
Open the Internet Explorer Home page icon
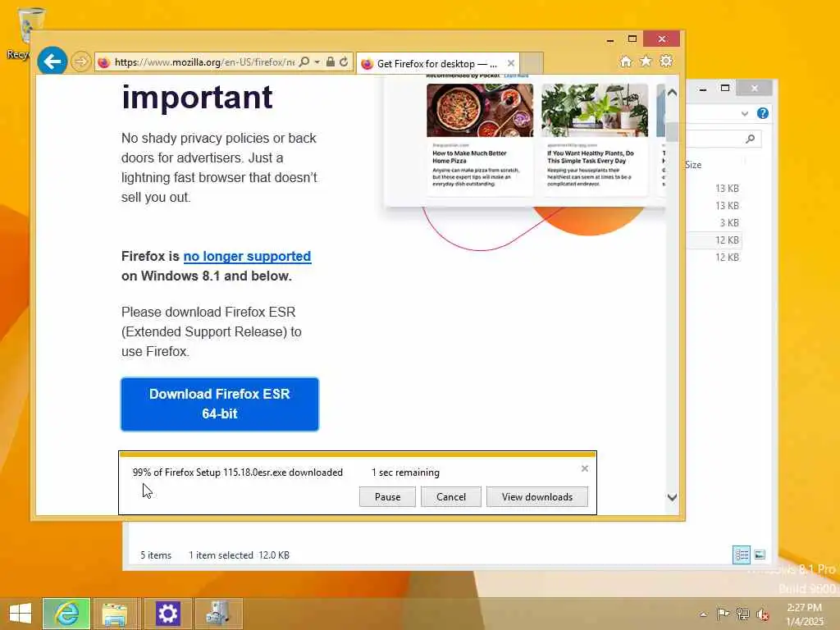pyautogui.click(x=626, y=61)
